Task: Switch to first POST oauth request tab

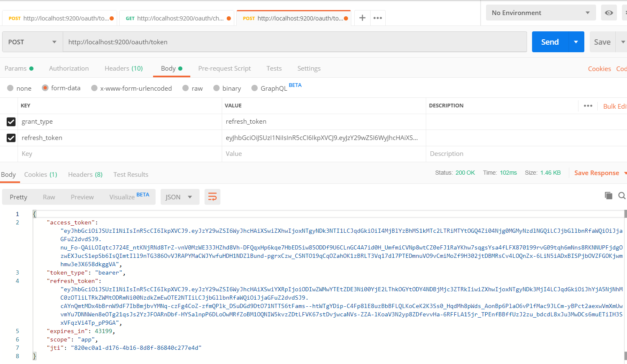Action: (61, 18)
